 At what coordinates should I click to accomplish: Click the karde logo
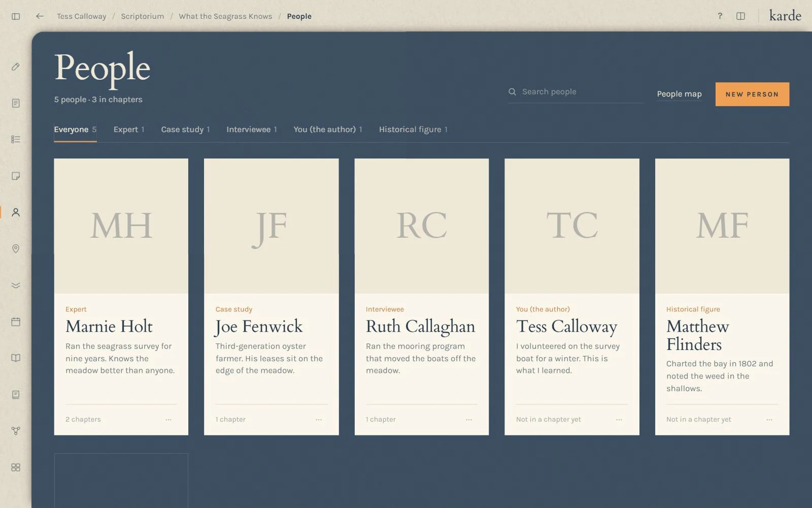point(785,16)
